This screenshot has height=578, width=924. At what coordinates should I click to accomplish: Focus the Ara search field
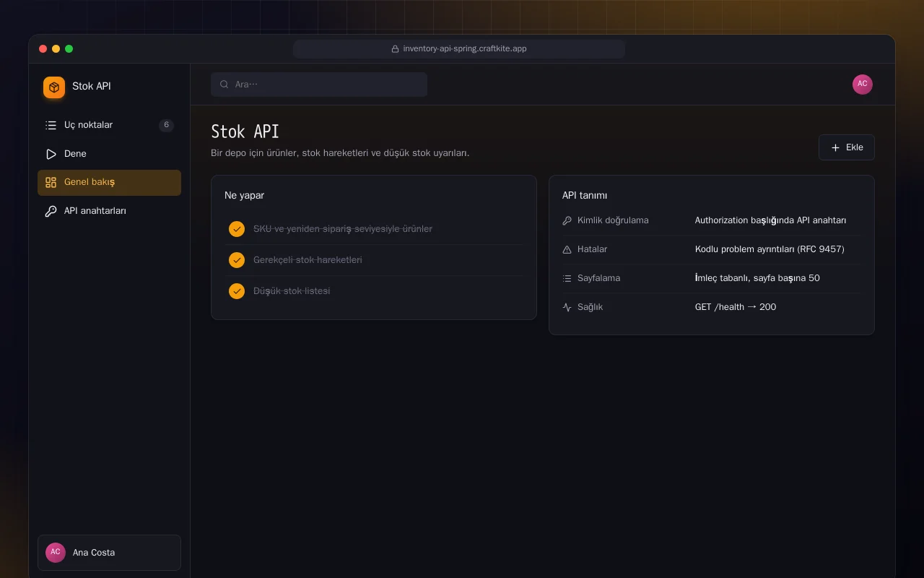pyautogui.click(x=319, y=85)
